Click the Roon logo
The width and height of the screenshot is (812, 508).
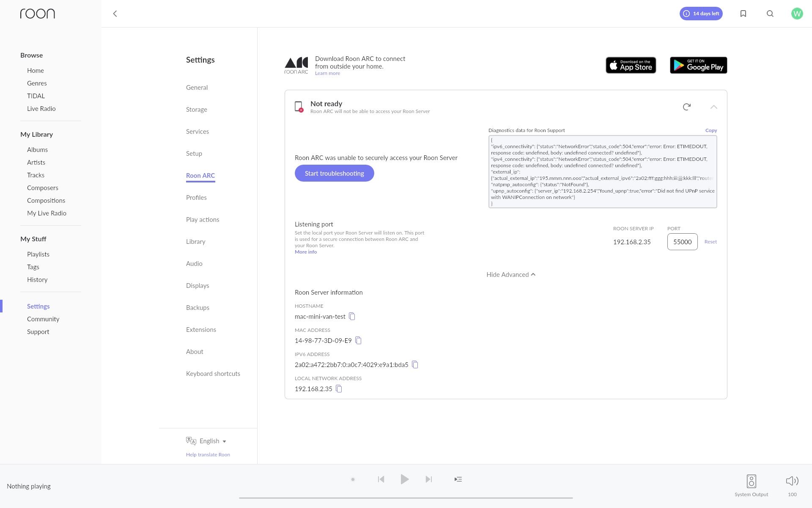[38, 14]
